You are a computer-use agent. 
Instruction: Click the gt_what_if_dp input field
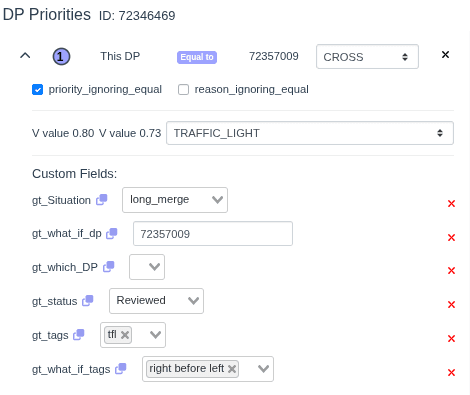(x=213, y=234)
